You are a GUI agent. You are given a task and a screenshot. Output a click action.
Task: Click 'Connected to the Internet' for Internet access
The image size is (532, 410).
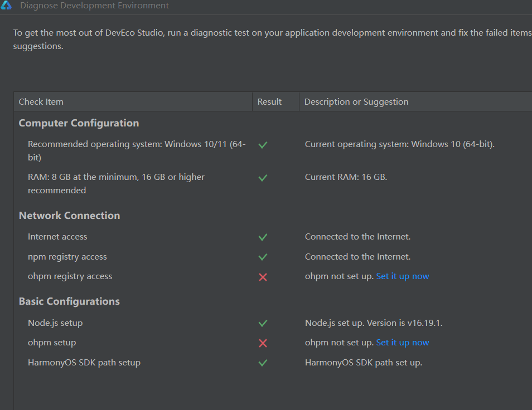[357, 237]
